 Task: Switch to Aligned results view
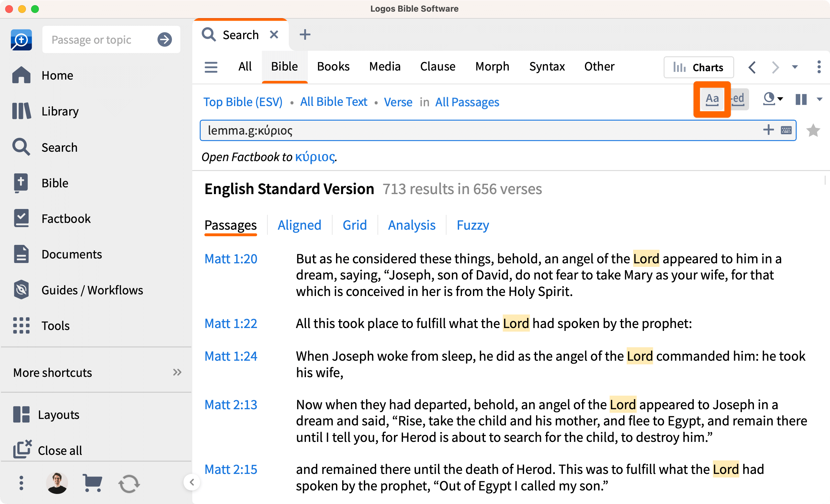click(299, 225)
